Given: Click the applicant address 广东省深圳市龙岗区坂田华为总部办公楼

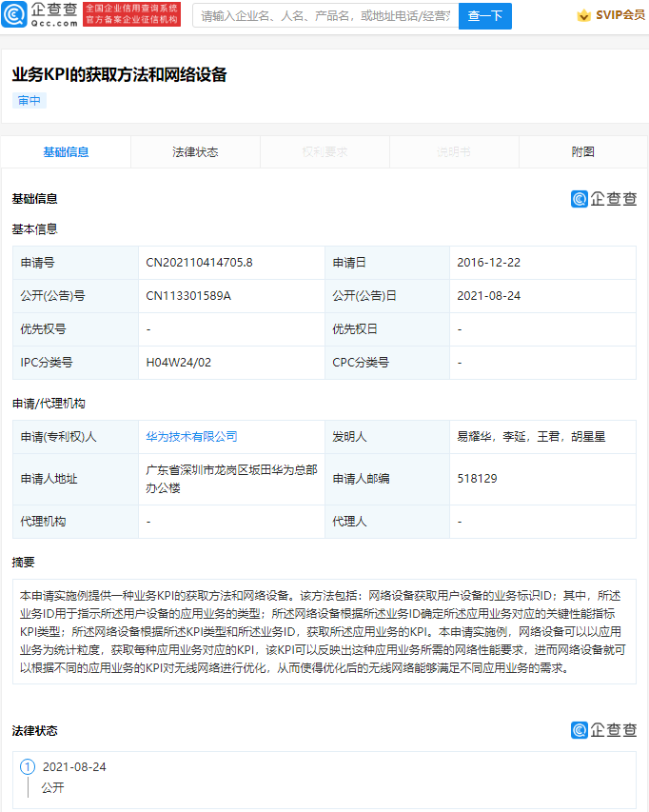Looking at the screenshot, I should (x=231, y=479).
